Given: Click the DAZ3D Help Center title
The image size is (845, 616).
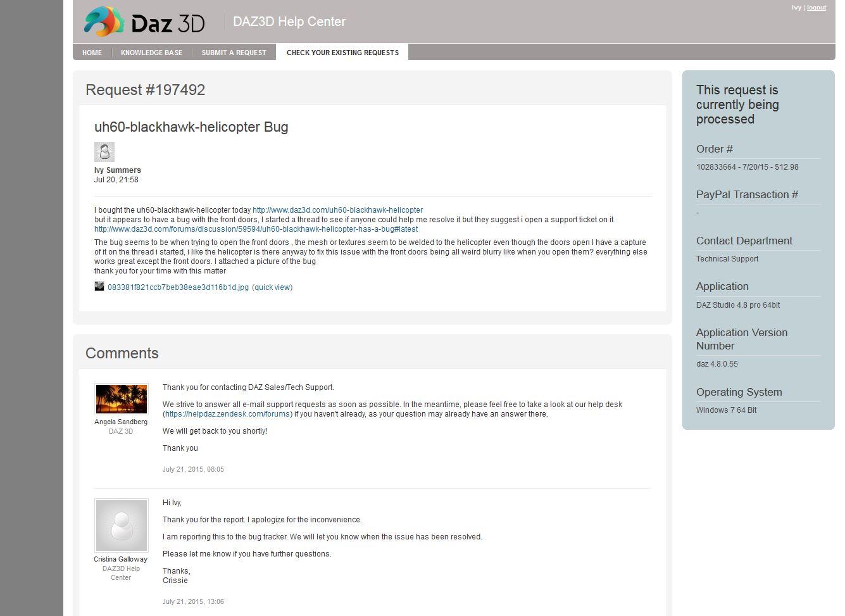Looking at the screenshot, I should (x=289, y=22).
